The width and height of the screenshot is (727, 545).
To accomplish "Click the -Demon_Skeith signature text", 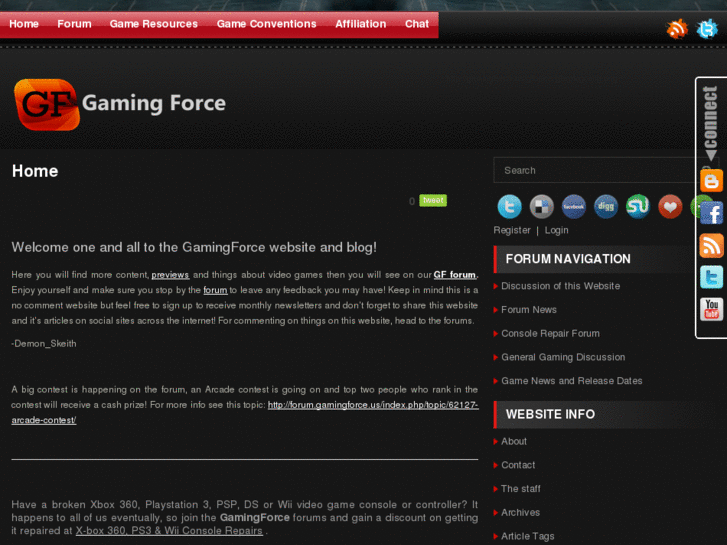I will [44, 344].
